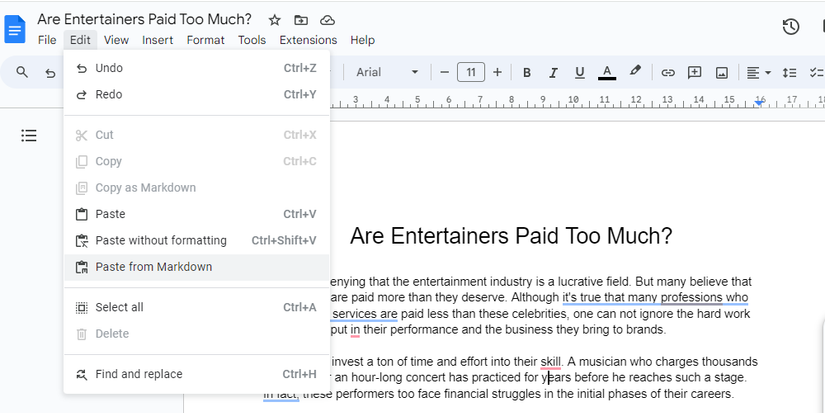
Task: Open line and paragraph spacing options
Action: pyautogui.click(x=789, y=72)
